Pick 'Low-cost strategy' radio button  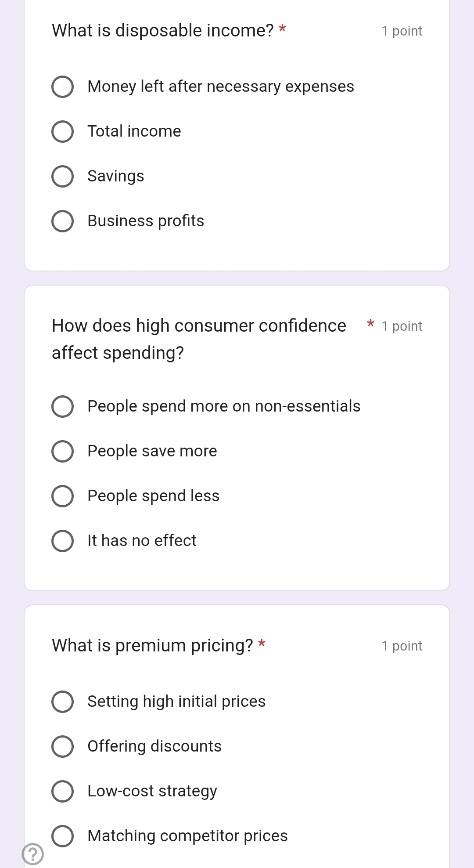(x=63, y=791)
